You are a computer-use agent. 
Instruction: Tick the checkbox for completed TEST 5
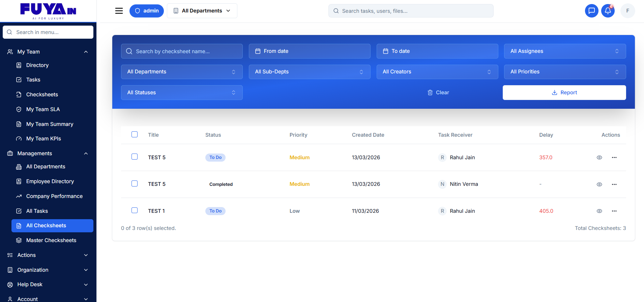click(135, 183)
